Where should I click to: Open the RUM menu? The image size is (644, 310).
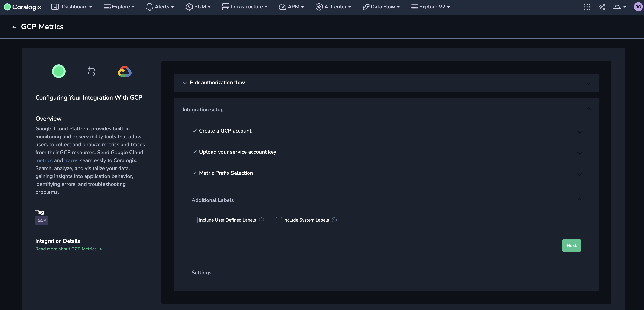198,7
